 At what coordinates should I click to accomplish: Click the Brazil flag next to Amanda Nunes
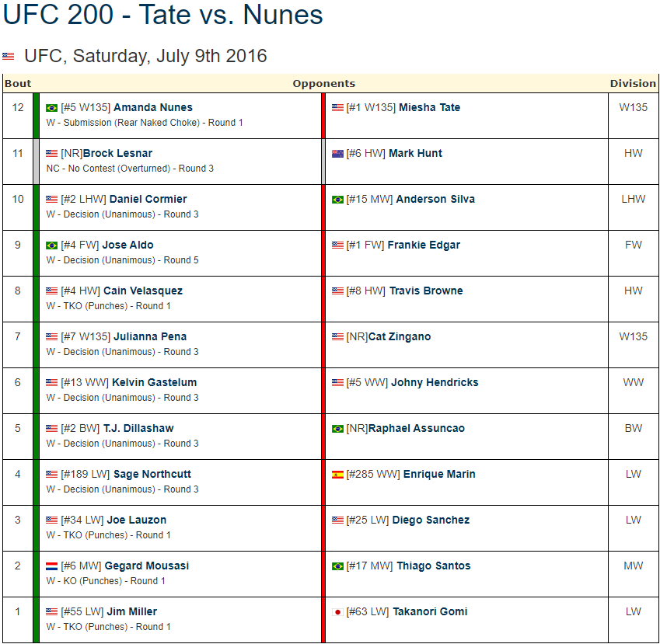(51, 108)
